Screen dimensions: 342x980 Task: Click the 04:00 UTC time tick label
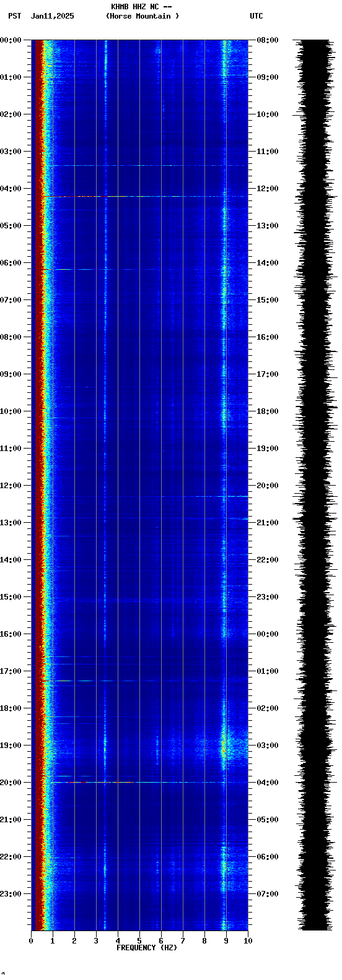click(268, 783)
